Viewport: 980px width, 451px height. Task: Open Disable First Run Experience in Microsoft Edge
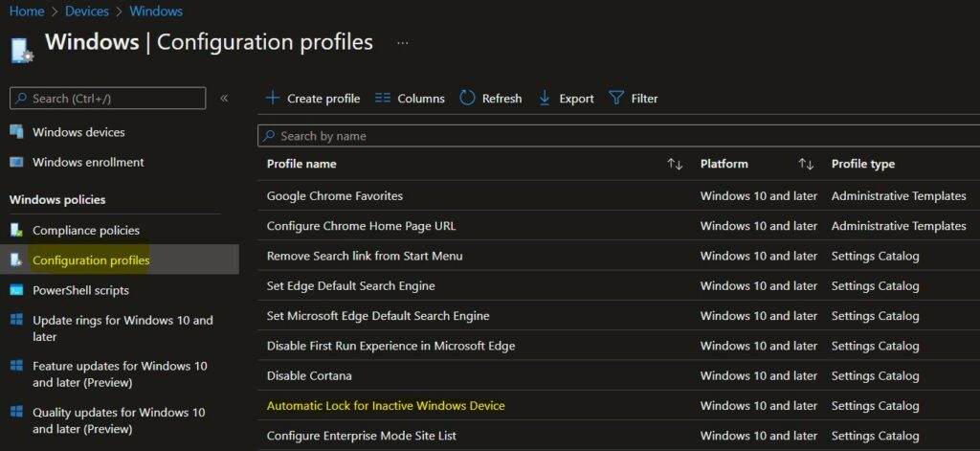(391, 346)
